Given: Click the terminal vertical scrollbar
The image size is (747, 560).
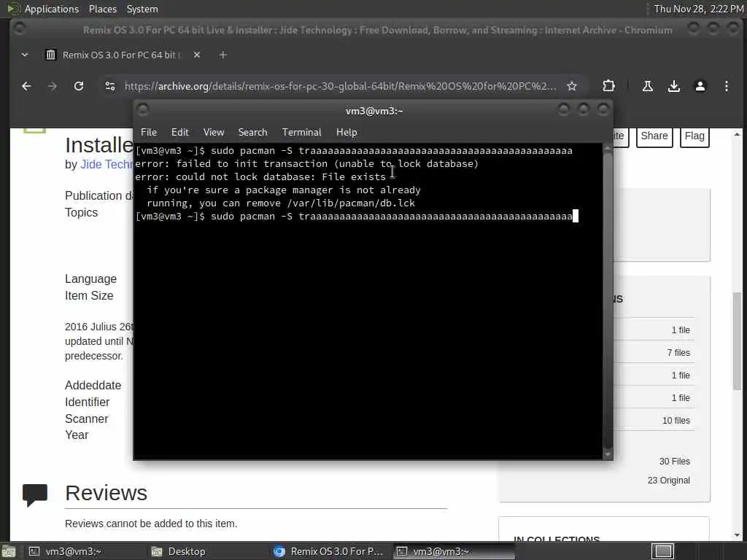Looking at the screenshot, I should click(608, 300).
